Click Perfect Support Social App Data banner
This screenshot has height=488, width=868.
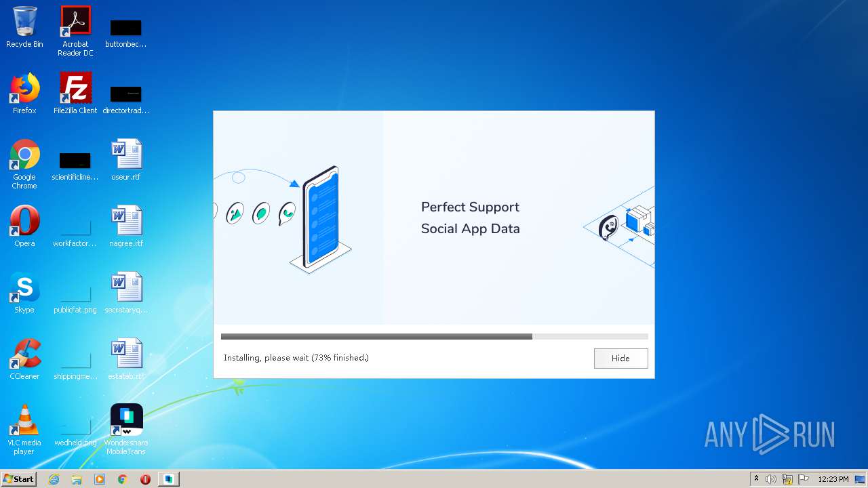click(470, 218)
